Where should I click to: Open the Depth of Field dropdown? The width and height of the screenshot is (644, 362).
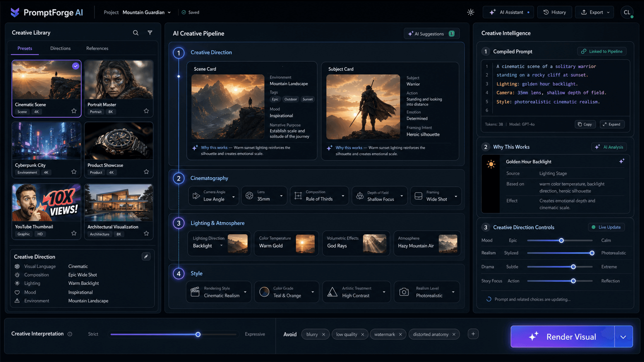coord(380,196)
